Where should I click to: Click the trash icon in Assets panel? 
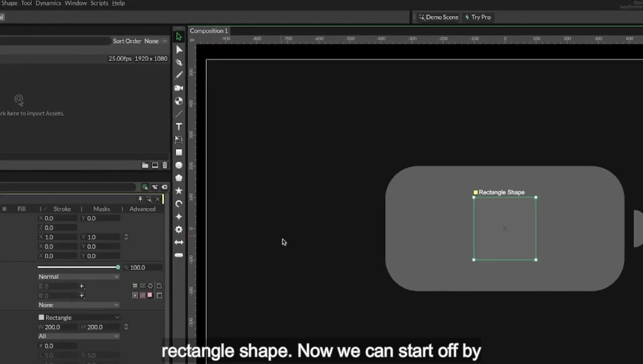pyautogui.click(x=165, y=165)
